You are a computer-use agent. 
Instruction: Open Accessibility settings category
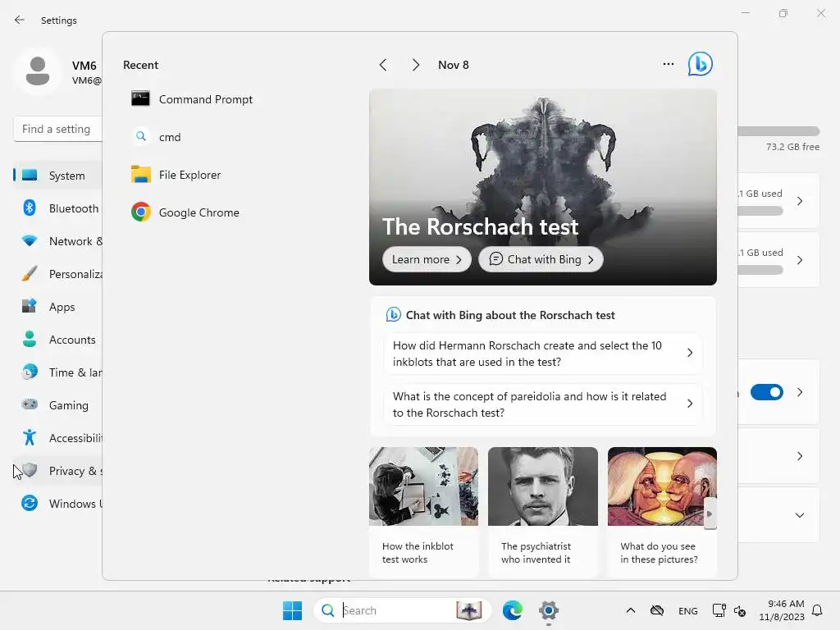(58, 438)
